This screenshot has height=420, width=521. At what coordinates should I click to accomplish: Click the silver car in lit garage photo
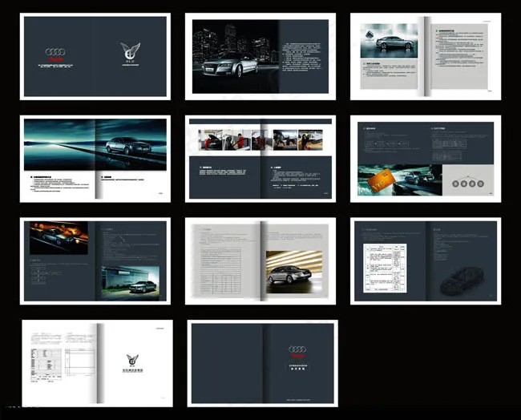point(294,269)
